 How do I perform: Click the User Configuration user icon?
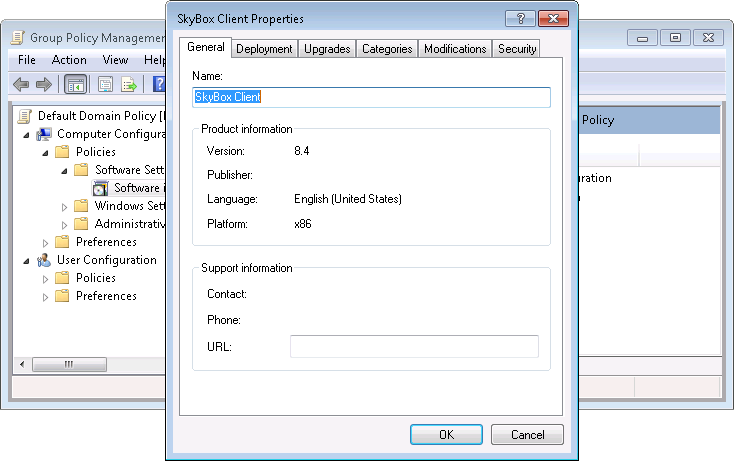(x=44, y=260)
